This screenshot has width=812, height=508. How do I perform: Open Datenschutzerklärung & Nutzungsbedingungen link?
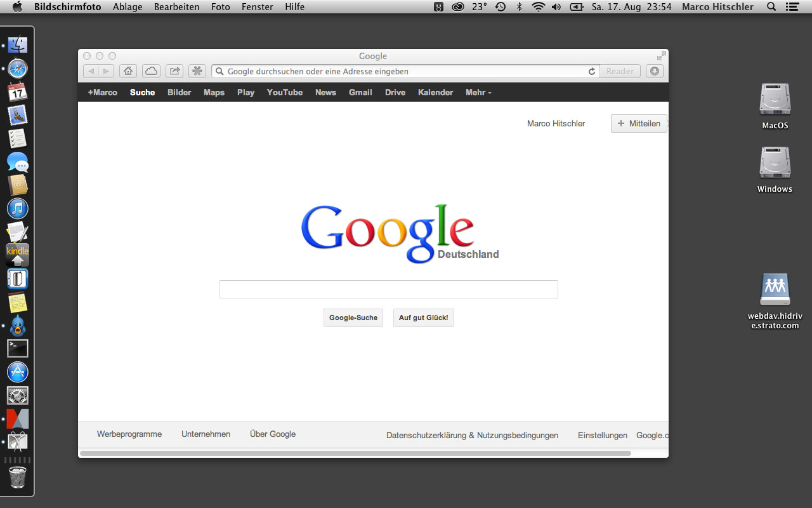(473, 435)
